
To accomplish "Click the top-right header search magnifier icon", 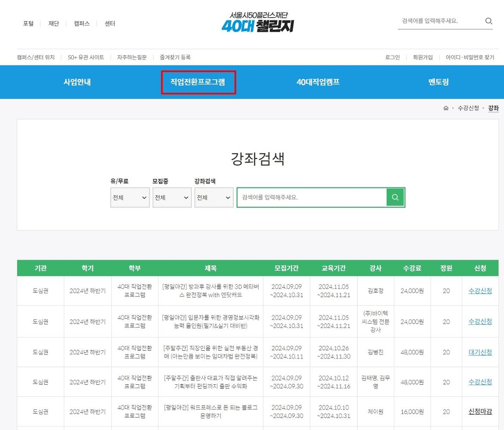I will (x=488, y=21).
